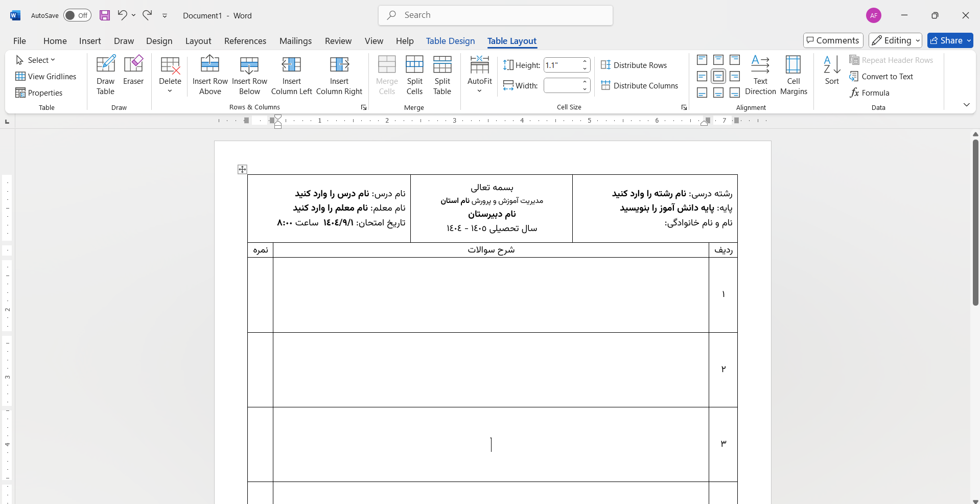Open the Mailings tab
Screen dimensions: 980x504
click(295, 41)
